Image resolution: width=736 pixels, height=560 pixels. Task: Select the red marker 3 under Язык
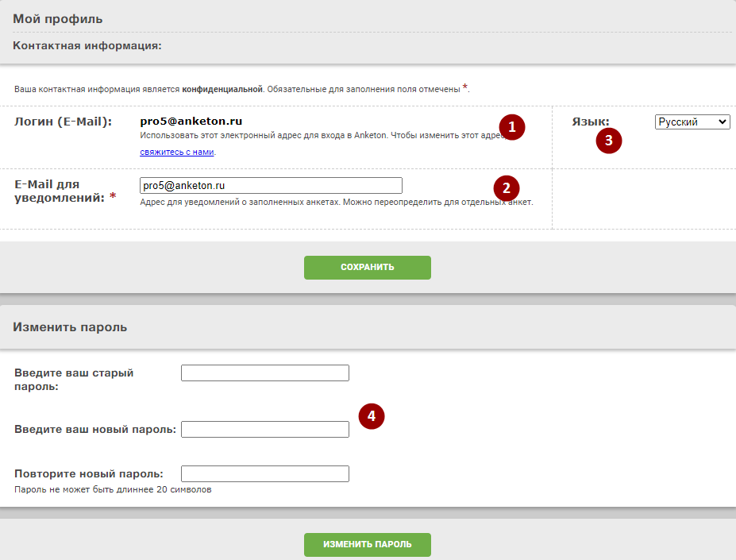pos(609,141)
